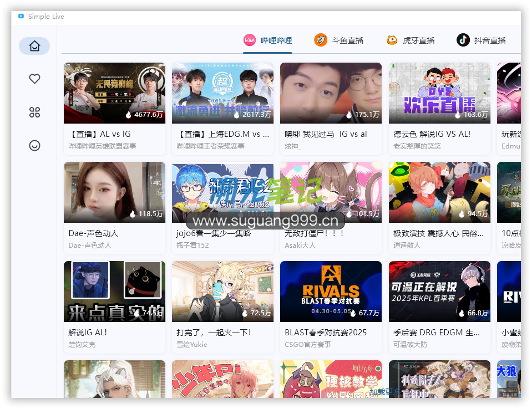Click the pink Bilibili logo icon
532x409 pixels.
point(250,40)
